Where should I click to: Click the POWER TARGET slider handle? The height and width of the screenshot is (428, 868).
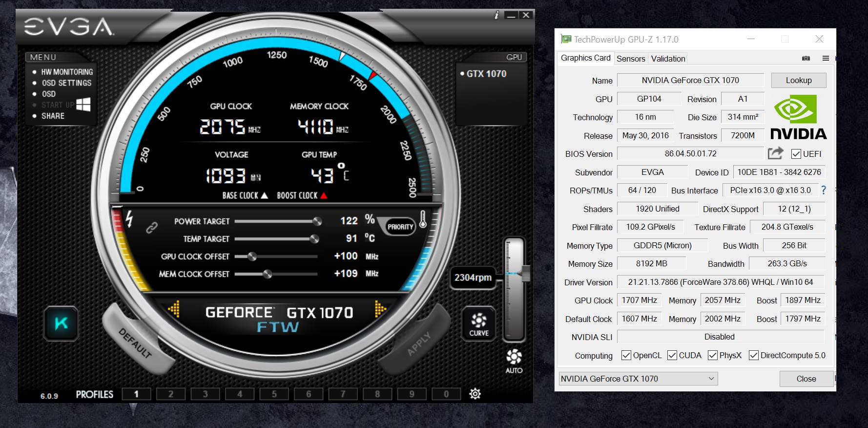(x=317, y=221)
